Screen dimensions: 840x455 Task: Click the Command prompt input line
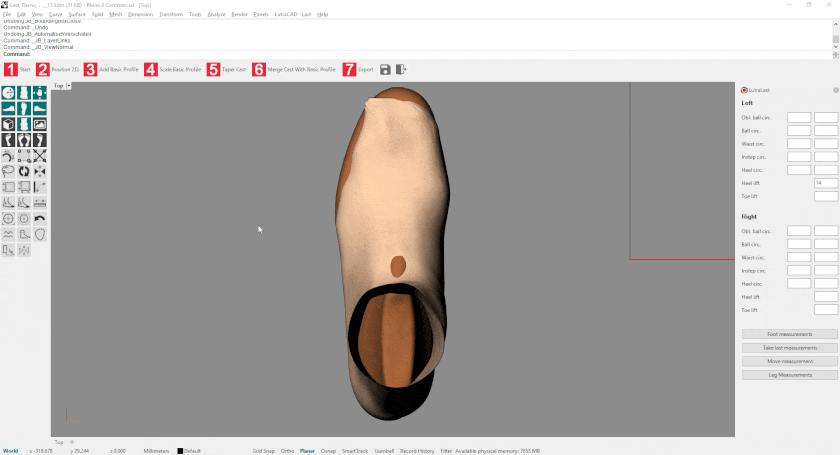[x=418, y=54]
